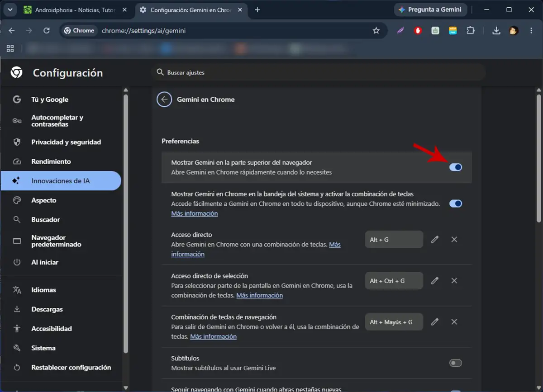Image resolution: width=543 pixels, height=392 pixels.
Task: Go back from Gemini en Chrome page
Action: coord(164,99)
